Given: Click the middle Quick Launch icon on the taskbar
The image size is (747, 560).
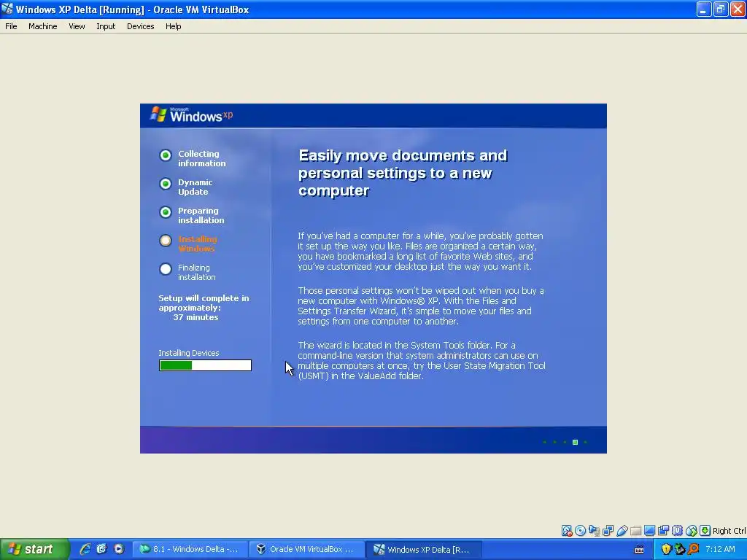Looking at the screenshot, I should click(101, 549).
